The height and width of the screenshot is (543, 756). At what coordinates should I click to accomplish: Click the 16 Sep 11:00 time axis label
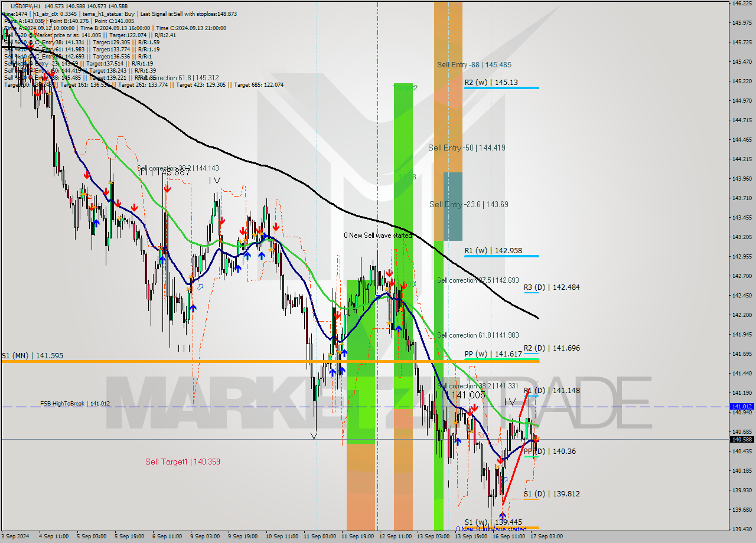tap(509, 537)
